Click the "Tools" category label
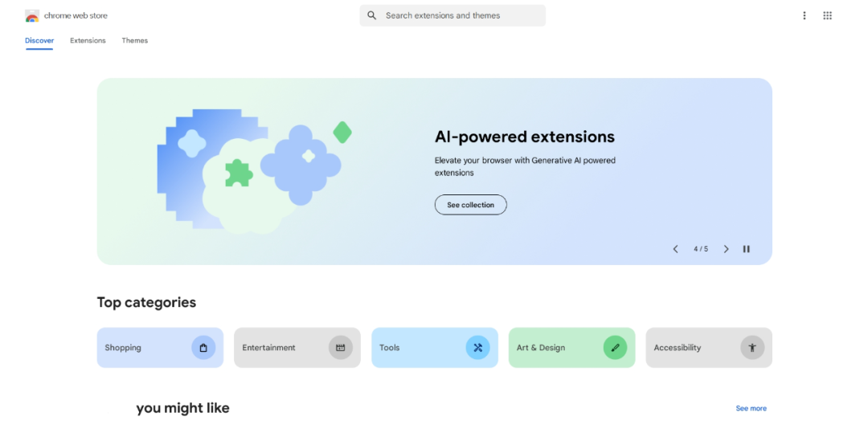This screenshot has width=868, height=425. 389,348
